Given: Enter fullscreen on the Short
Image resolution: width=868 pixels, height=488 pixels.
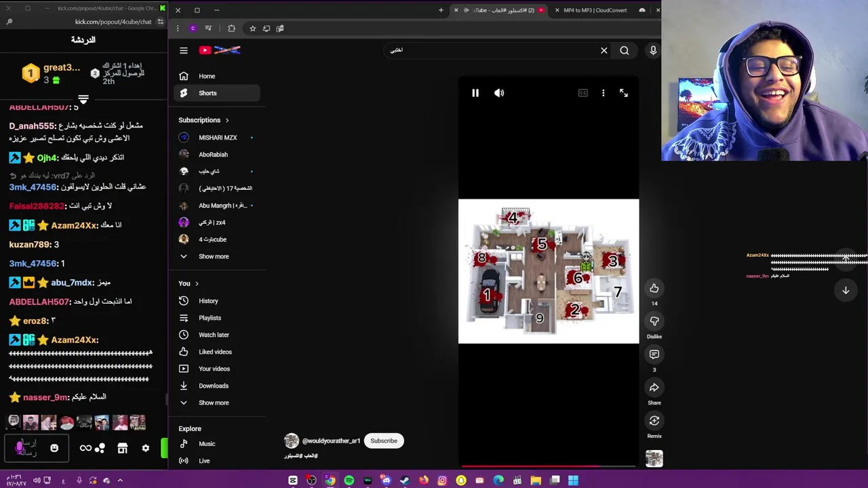Looking at the screenshot, I should pyautogui.click(x=624, y=93).
